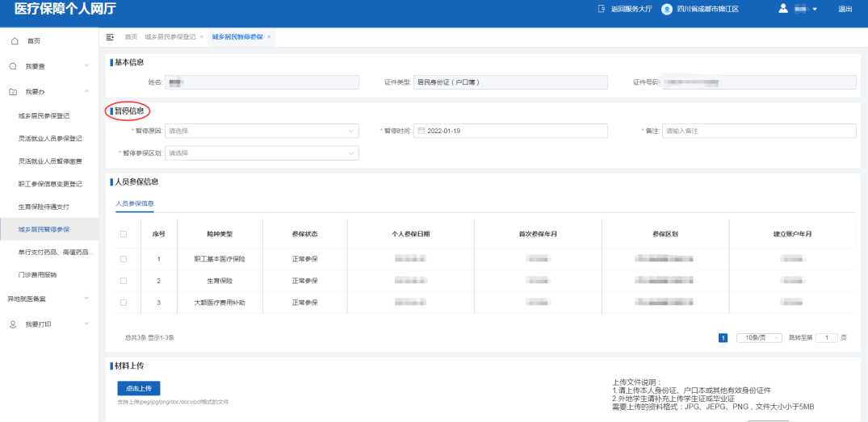Select the 人员参保信息 sub-tab

pos(135,203)
